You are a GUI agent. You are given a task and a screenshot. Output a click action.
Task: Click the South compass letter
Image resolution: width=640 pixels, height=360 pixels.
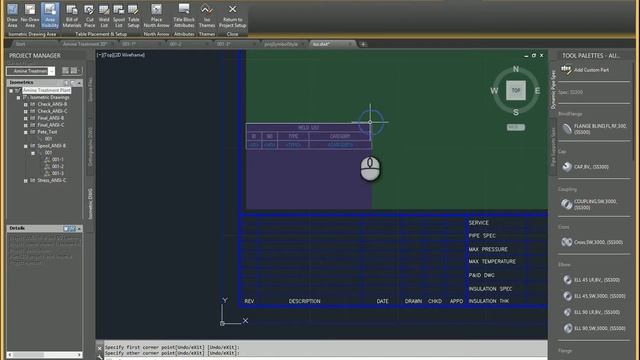point(516,112)
